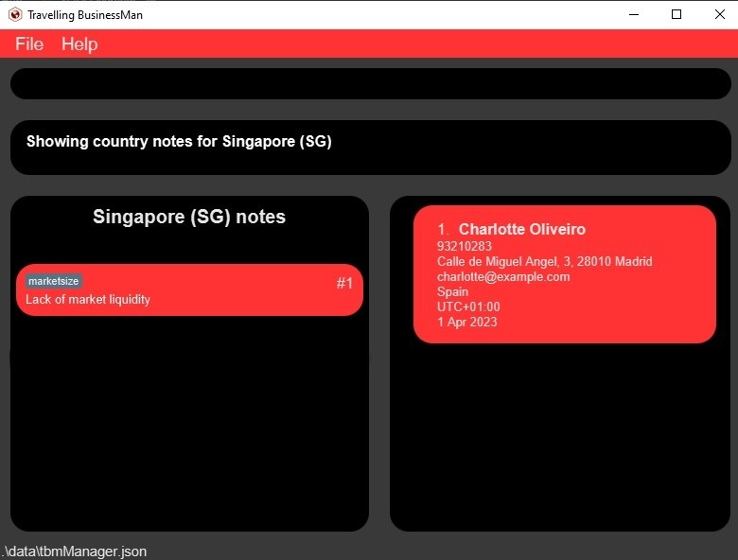The width and height of the screenshot is (738, 560).
Task: Click the Singapore (SG) notes heading
Action: (x=189, y=217)
